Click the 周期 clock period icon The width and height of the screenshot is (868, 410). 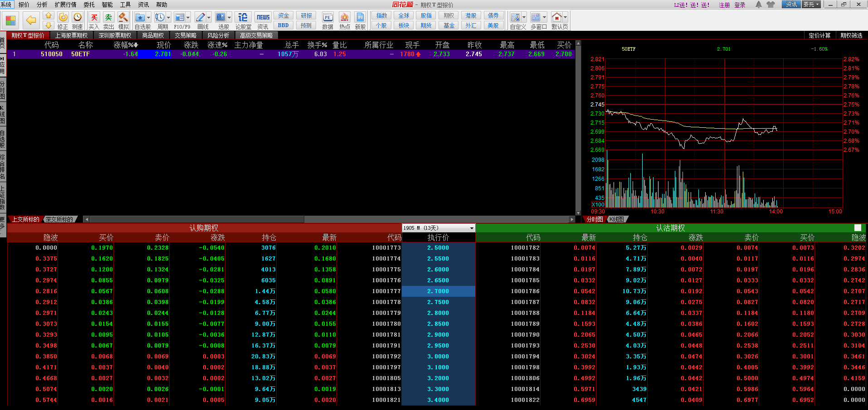(160, 17)
